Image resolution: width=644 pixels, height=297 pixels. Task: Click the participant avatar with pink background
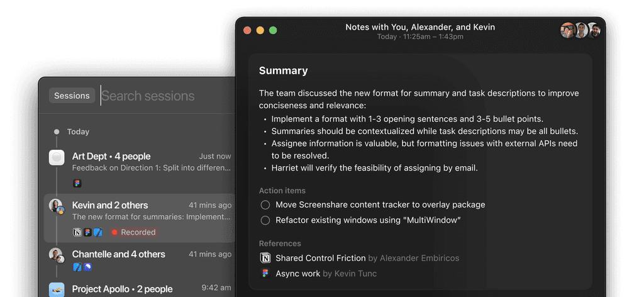(568, 30)
